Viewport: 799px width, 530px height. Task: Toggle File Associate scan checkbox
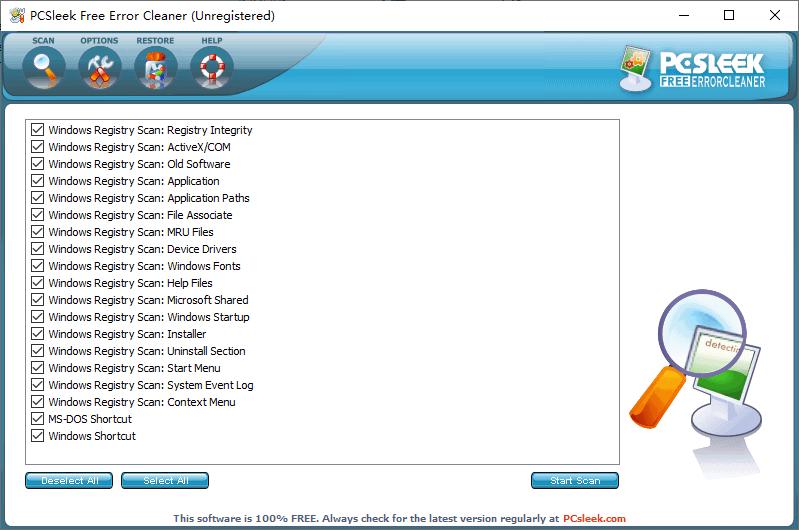37,215
